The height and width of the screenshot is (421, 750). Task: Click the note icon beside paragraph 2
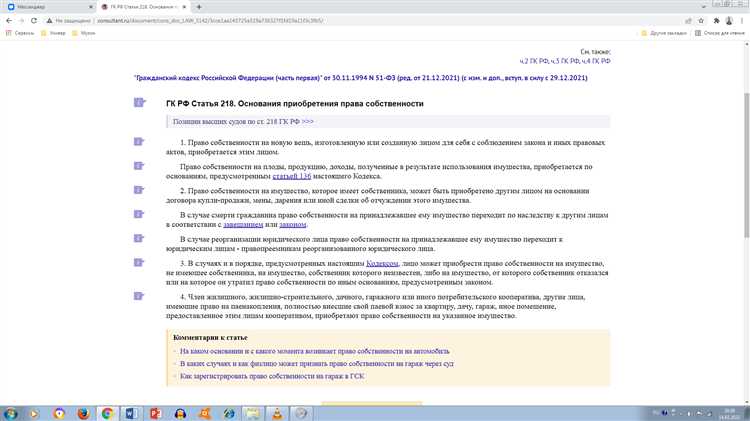point(139,190)
